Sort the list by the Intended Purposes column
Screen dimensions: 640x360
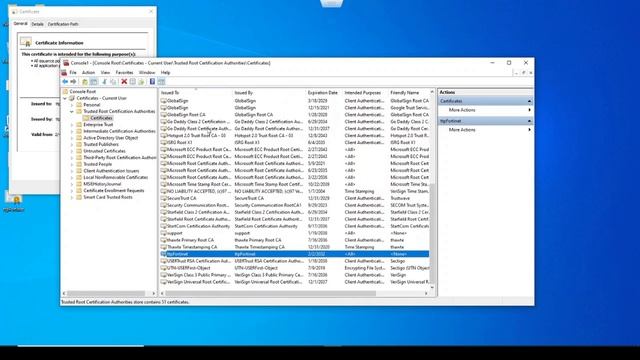click(x=365, y=93)
